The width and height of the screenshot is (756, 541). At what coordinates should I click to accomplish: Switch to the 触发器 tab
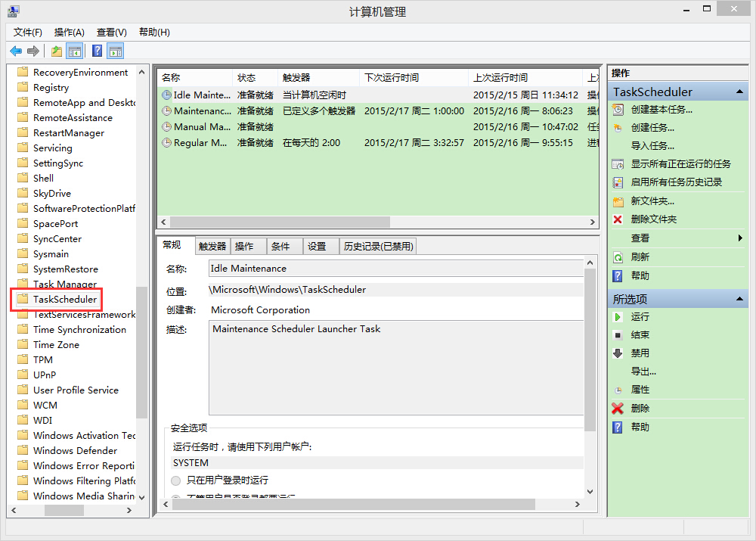(x=212, y=246)
